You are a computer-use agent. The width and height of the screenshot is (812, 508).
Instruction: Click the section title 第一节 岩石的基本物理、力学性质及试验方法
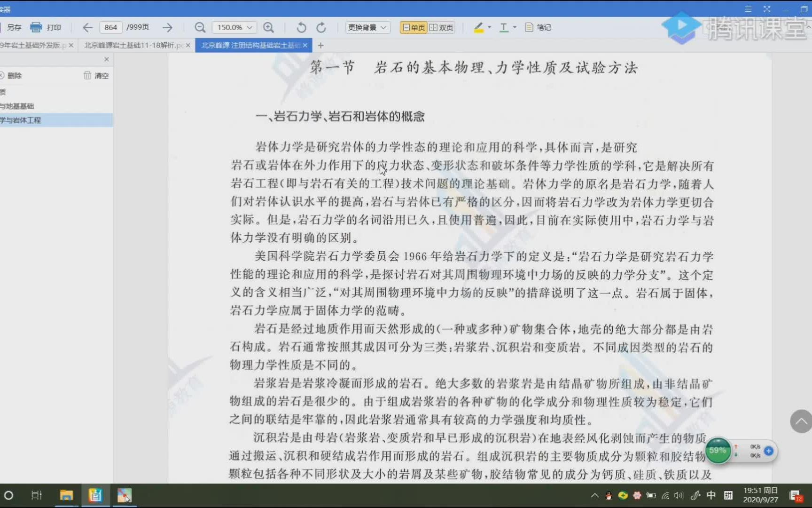pos(474,68)
